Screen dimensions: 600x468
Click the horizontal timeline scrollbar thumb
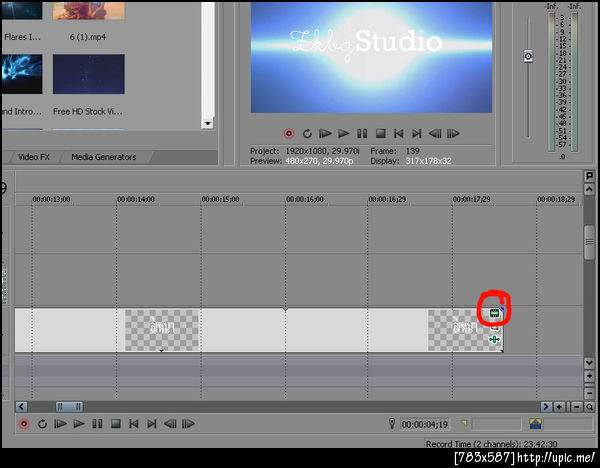(x=69, y=406)
